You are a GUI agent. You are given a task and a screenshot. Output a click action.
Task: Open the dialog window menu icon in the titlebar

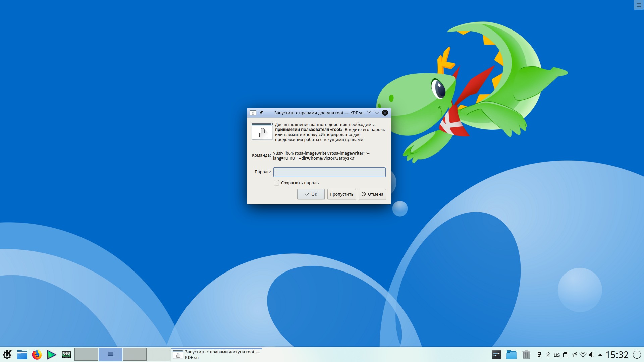(x=253, y=113)
